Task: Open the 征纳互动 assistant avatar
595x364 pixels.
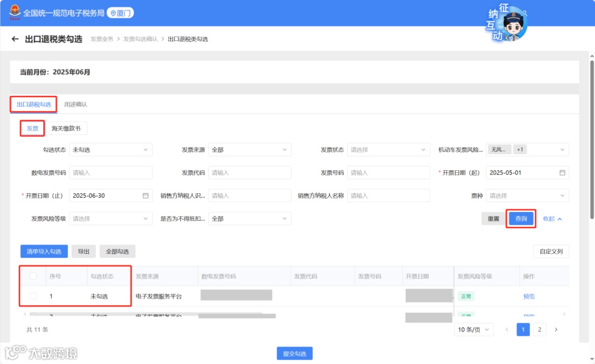Action: tap(507, 23)
